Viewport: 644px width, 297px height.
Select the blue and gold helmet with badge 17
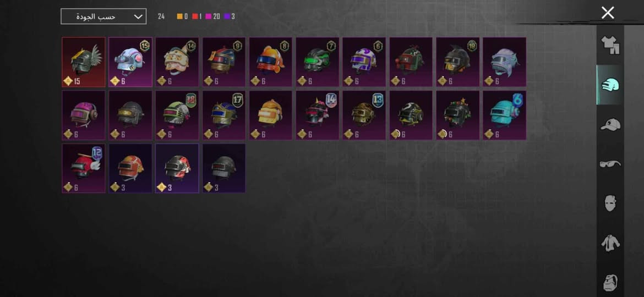224,116
